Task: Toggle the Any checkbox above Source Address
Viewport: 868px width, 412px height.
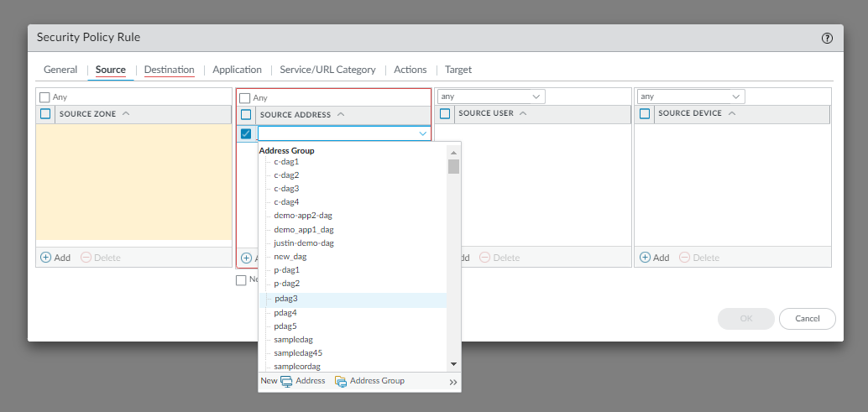Action: (245, 98)
